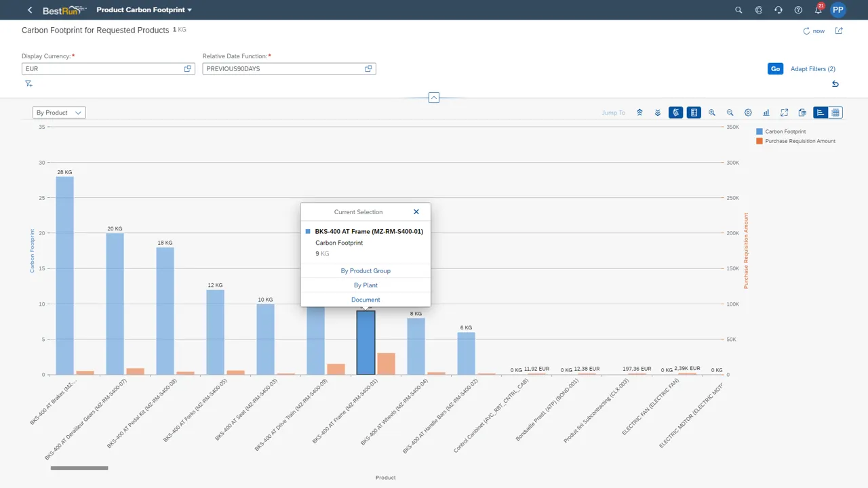Open the PP user profile menu
The width and height of the screenshot is (868, 488).
[x=838, y=9]
